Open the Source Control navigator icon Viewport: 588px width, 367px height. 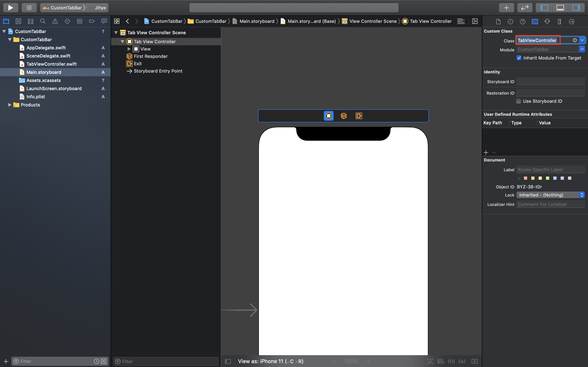click(x=18, y=21)
